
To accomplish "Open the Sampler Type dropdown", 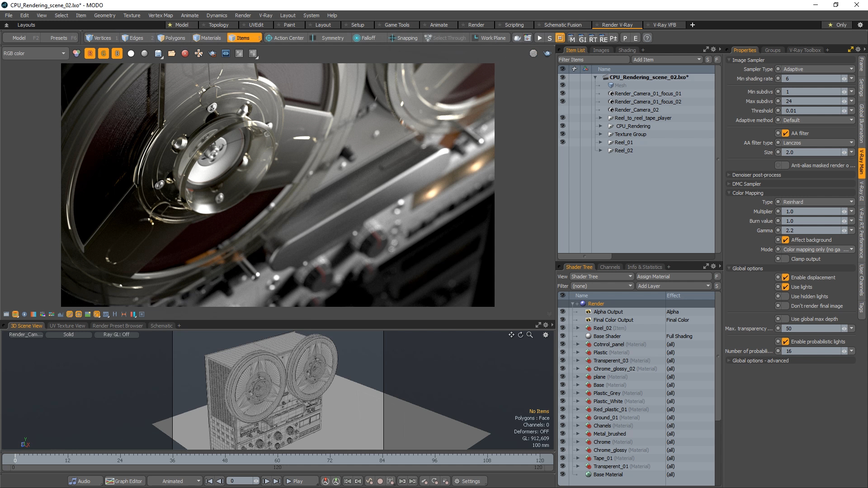I will click(x=817, y=69).
